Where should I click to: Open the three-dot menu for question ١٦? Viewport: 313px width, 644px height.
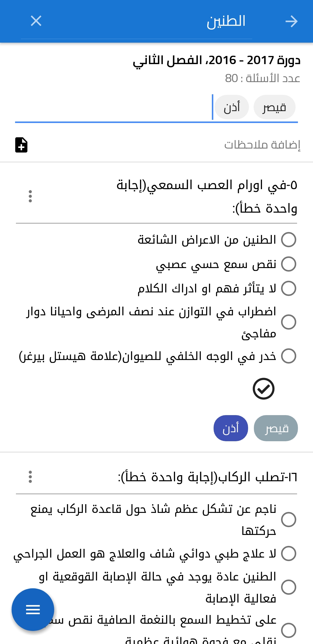point(30,477)
